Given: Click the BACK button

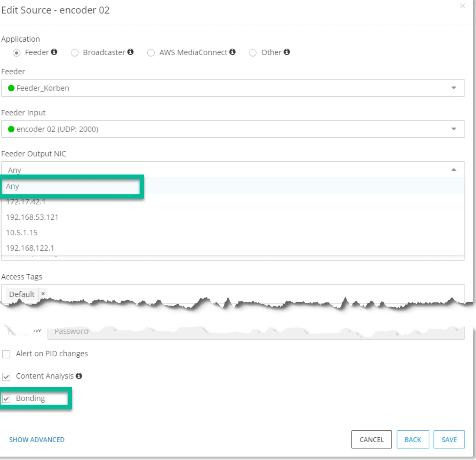Looking at the screenshot, I should pyautogui.click(x=413, y=439).
